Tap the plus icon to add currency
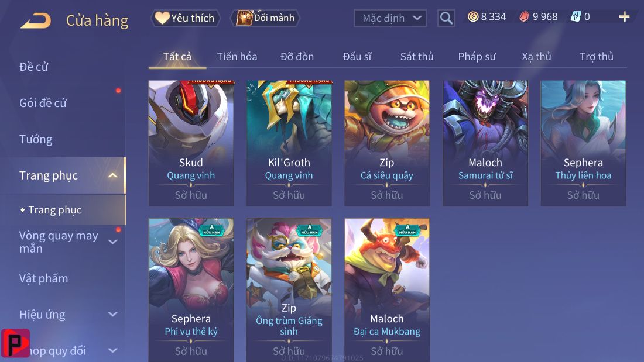 (x=624, y=17)
